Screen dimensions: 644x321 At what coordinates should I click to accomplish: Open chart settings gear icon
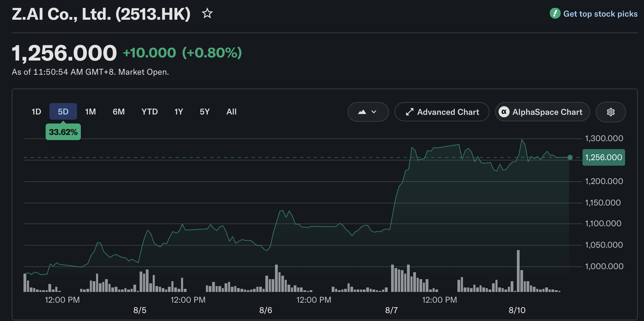[x=610, y=112]
